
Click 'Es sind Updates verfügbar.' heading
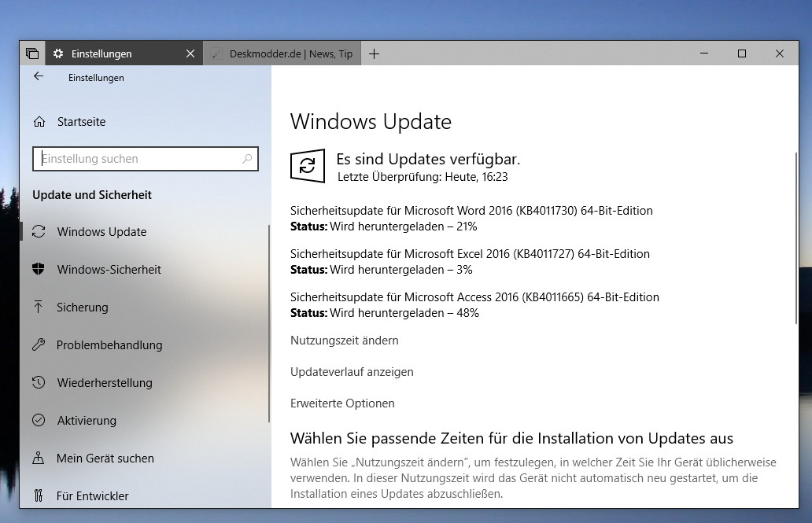[428, 159]
